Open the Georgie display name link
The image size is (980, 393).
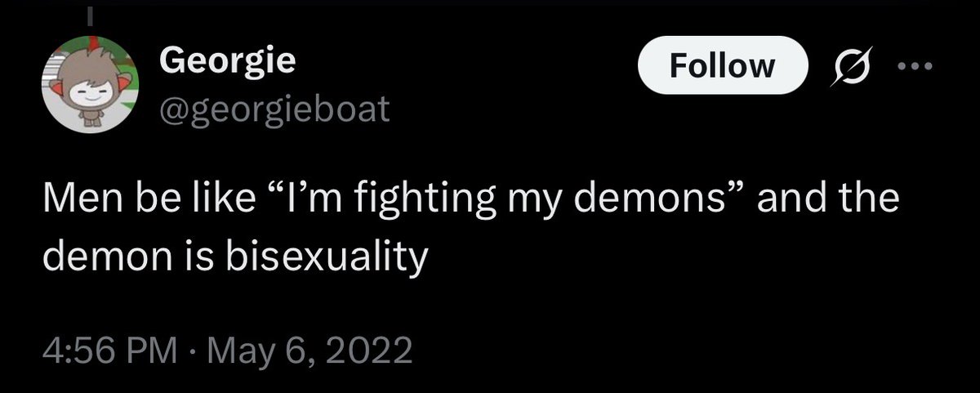tap(228, 62)
